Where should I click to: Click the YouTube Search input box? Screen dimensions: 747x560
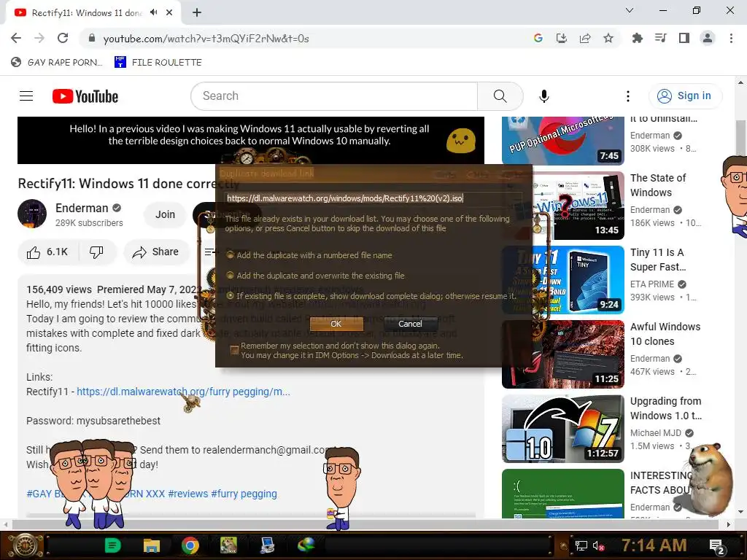(x=334, y=96)
